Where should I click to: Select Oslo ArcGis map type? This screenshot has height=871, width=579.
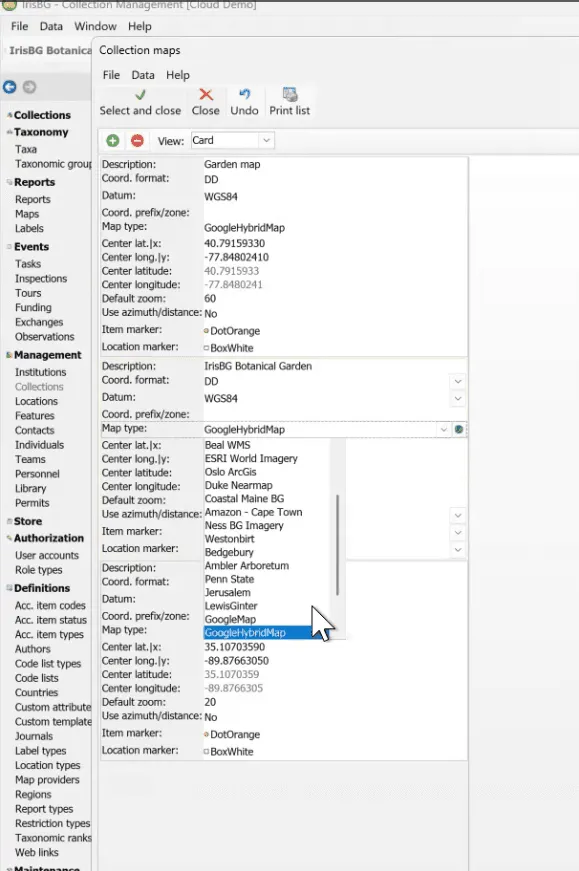click(x=231, y=472)
